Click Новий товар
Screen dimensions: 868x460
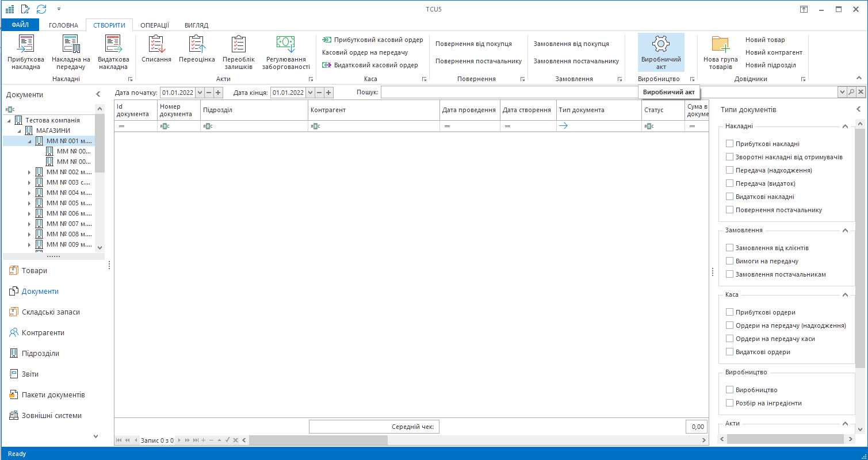click(x=765, y=40)
